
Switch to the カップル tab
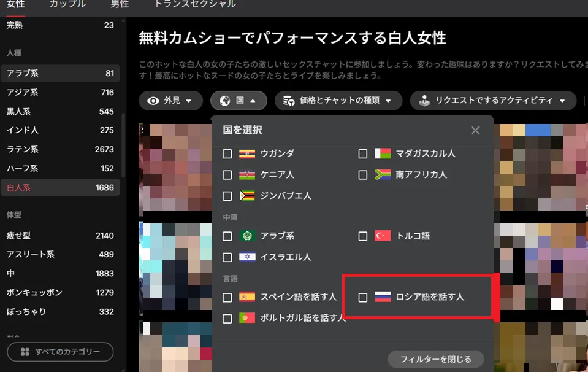pos(67,4)
